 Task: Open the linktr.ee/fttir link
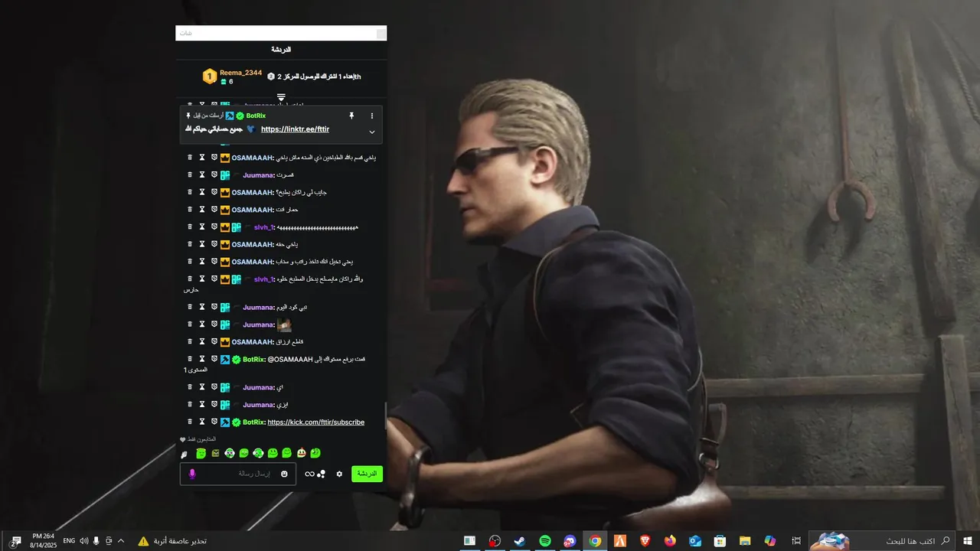point(295,129)
